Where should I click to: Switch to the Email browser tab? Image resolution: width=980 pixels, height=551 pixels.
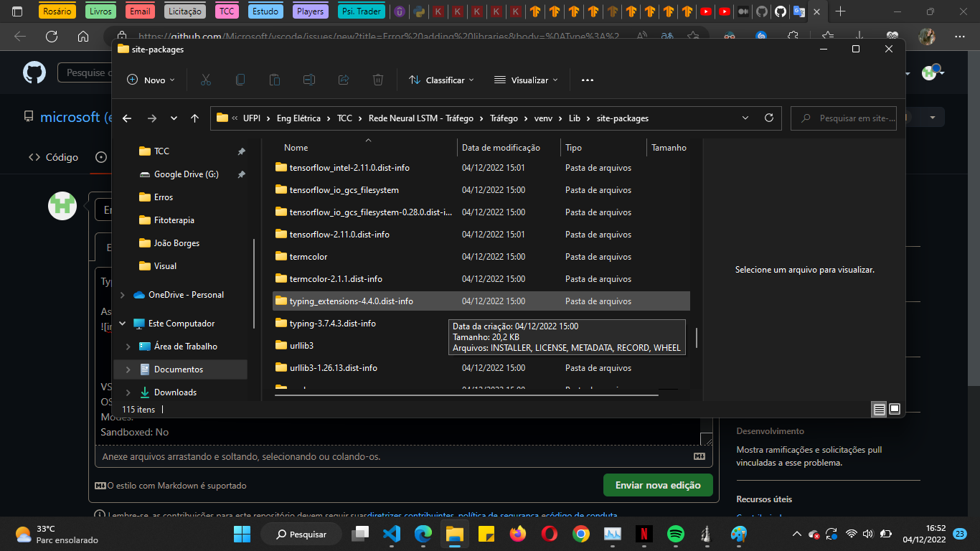point(140,11)
